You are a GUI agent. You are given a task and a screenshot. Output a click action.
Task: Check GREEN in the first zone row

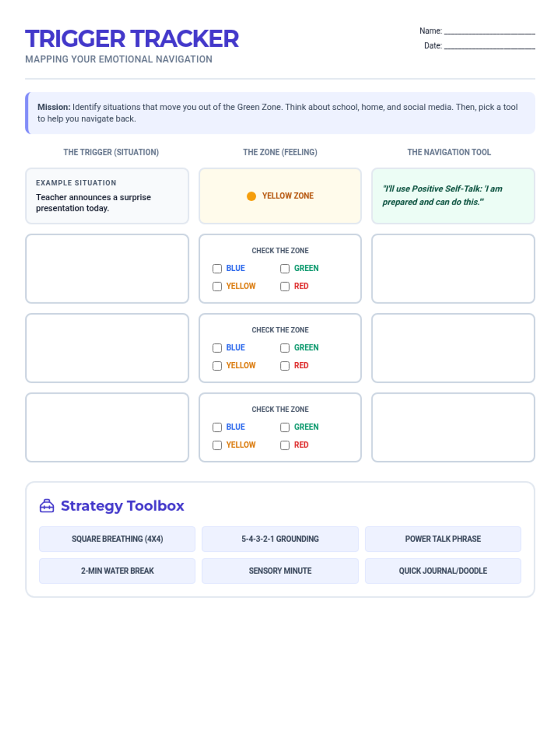(285, 268)
